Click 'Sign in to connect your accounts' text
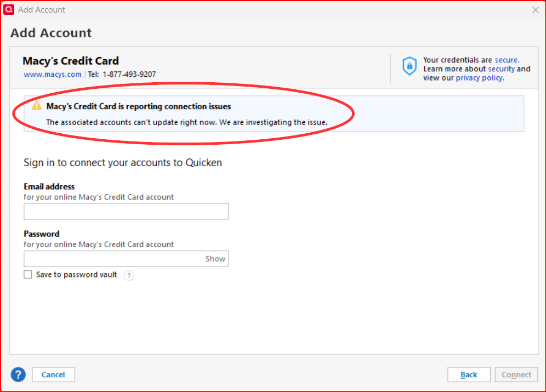The width and height of the screenshot is (546, 392). (x=123, y=163)
